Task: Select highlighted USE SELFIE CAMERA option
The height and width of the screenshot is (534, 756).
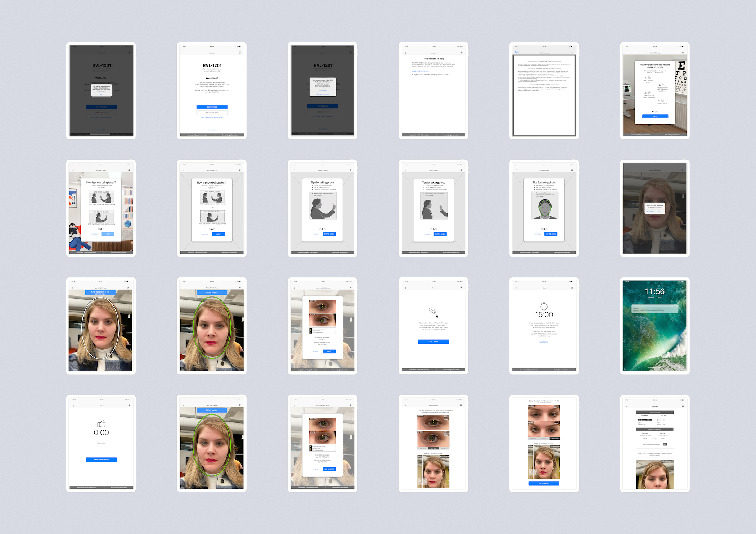Action: [212, 216]
